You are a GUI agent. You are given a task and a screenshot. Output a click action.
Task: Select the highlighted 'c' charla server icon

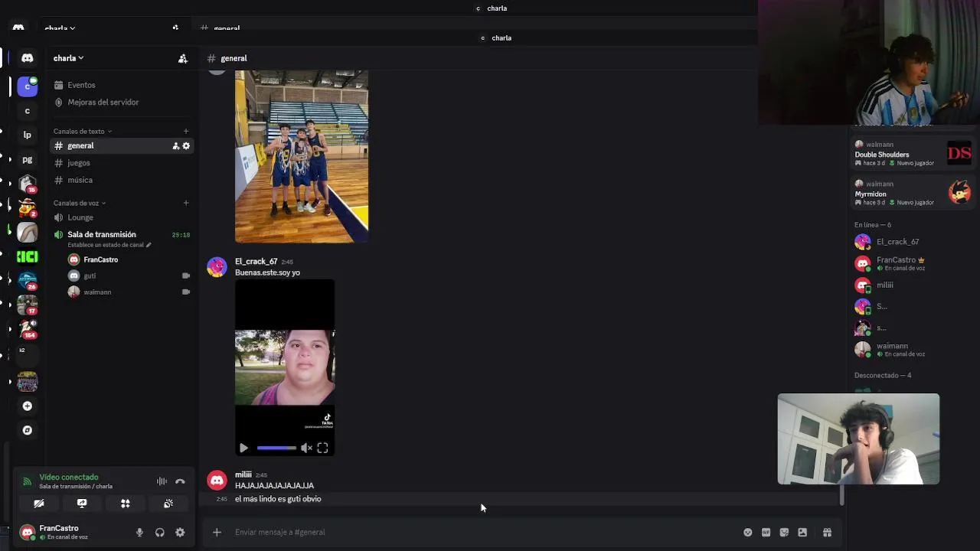pos(28,86)
